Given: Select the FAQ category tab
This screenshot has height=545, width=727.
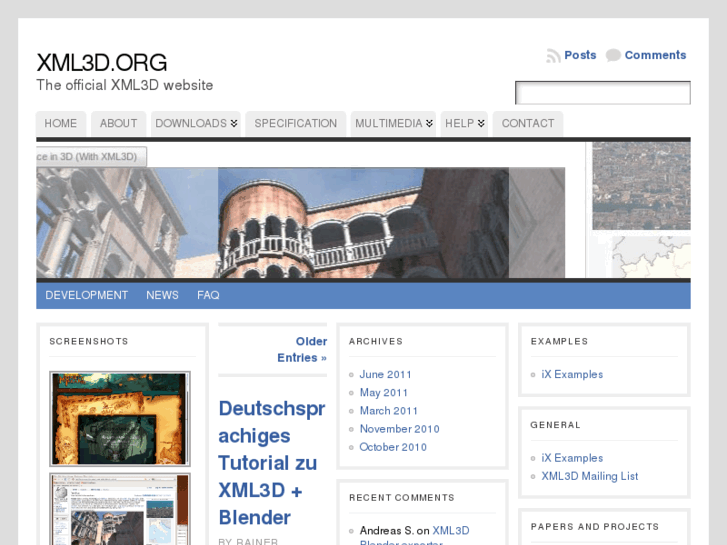Looking at the screenshot, I should pyautogui.click(x=208, y=295).
